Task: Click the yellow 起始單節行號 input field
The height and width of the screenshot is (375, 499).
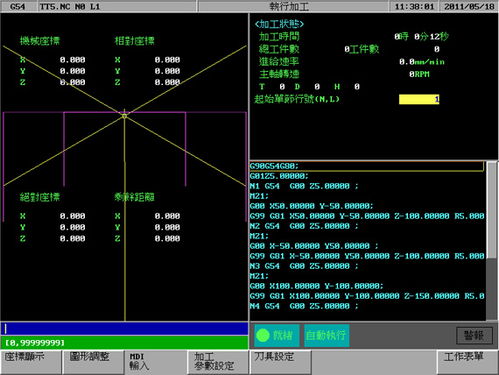Action: (419, 99)
